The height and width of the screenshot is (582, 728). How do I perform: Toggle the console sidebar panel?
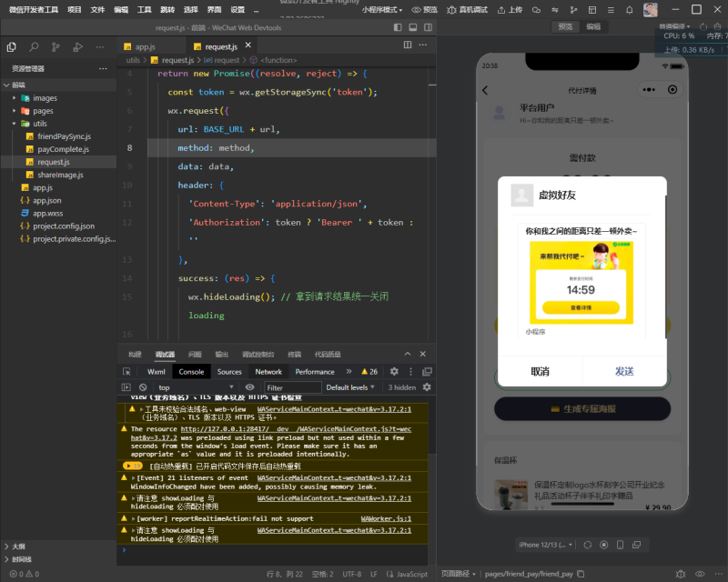pyautogui.click(x=126, y=387)
